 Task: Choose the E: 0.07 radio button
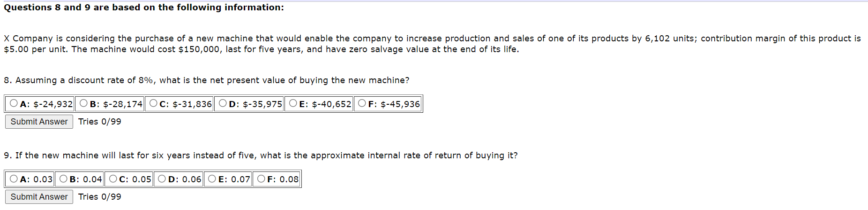point(212,179)
